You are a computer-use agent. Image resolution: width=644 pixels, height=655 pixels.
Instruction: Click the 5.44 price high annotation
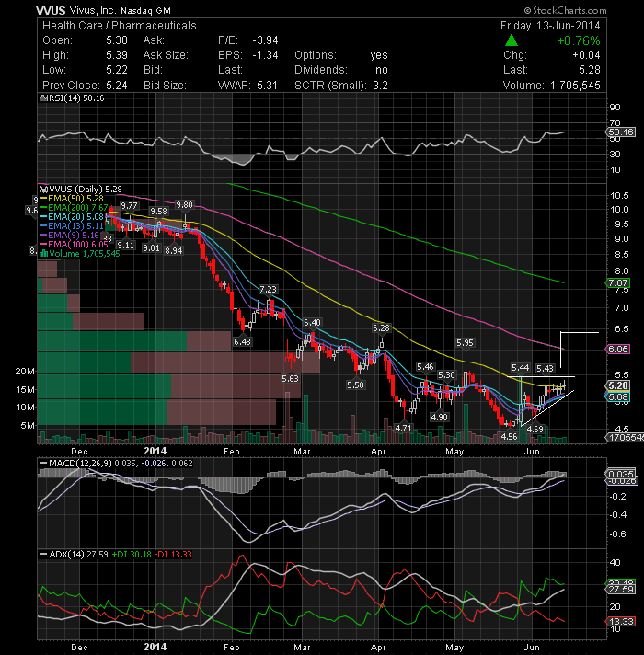click(521, 368)
